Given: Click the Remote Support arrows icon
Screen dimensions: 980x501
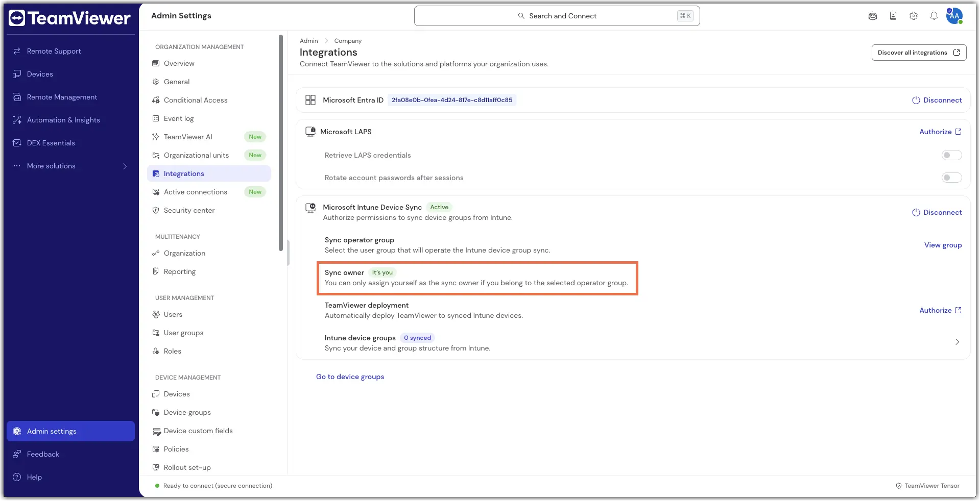Looking at the screenshot, I should tap(17, 51).
